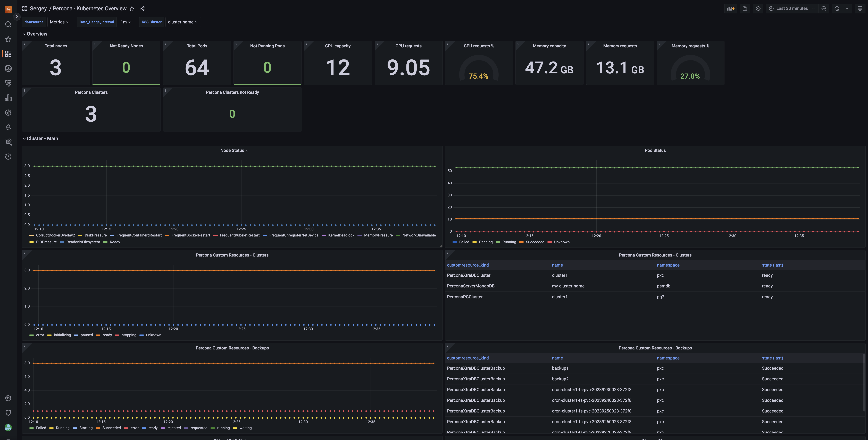868x440 pixels.
Task: Click the Sergey folder breadcrumb link
Action: click(38, 9)
